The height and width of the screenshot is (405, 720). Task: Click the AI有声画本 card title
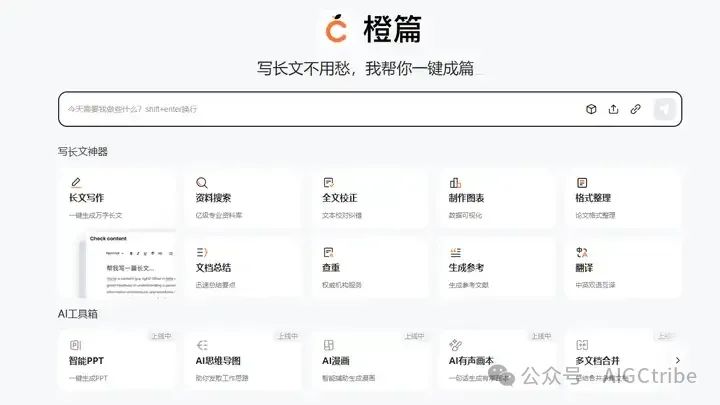(471, 361)
